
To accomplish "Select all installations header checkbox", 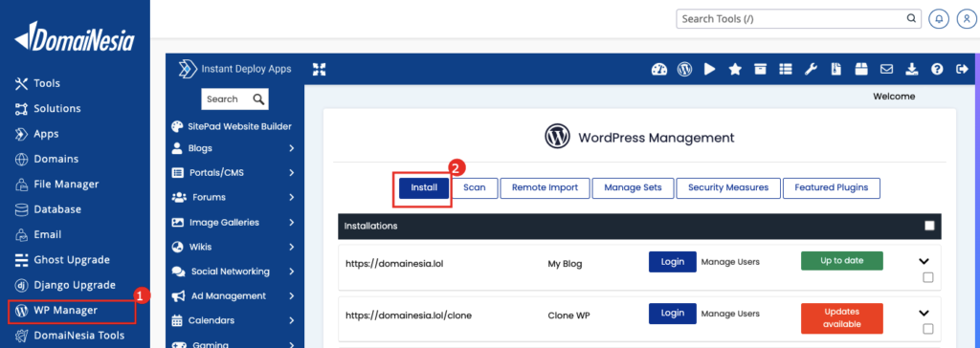I will coord(929,226).
